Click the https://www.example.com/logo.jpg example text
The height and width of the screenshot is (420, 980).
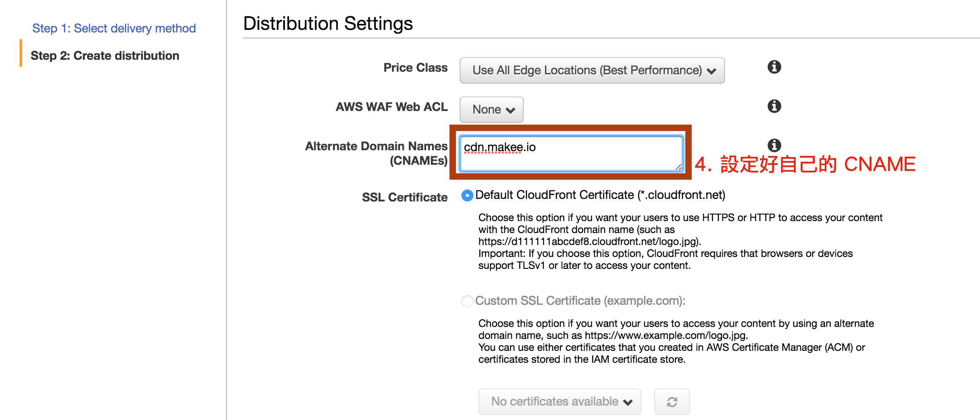pyautogui.click(x=665, y=335)
